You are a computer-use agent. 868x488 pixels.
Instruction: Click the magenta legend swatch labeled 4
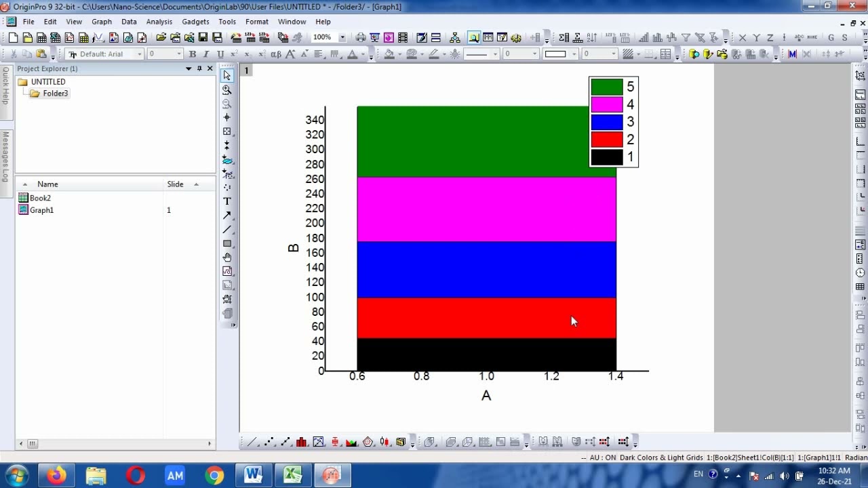point(607,104)
